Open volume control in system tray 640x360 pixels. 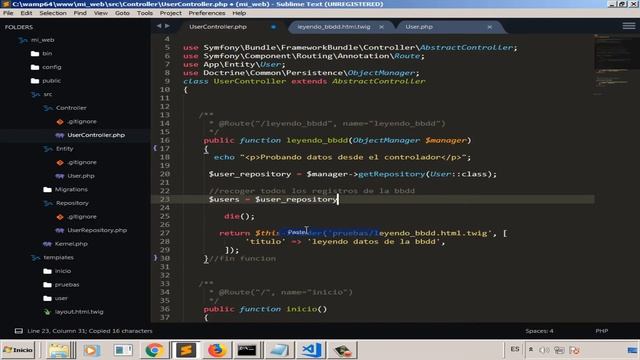[544, 350]
